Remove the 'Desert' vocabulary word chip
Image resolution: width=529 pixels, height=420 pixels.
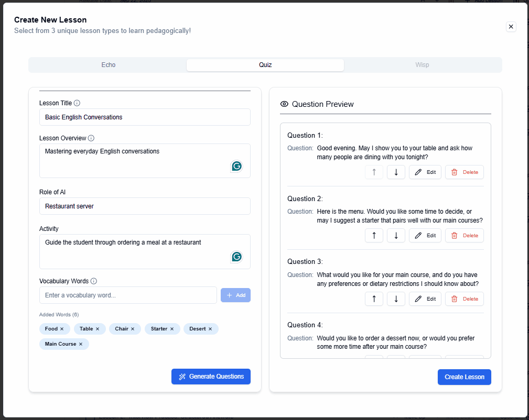tap(210, 329)
